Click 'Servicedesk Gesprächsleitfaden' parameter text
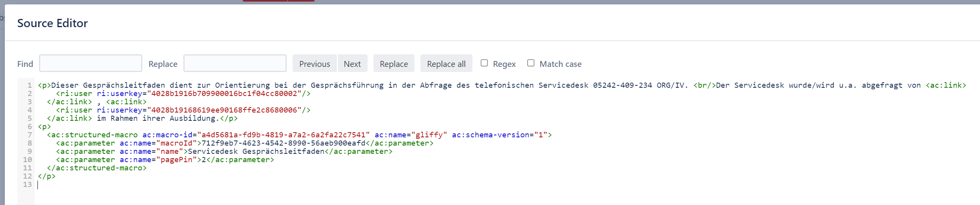 256,151
